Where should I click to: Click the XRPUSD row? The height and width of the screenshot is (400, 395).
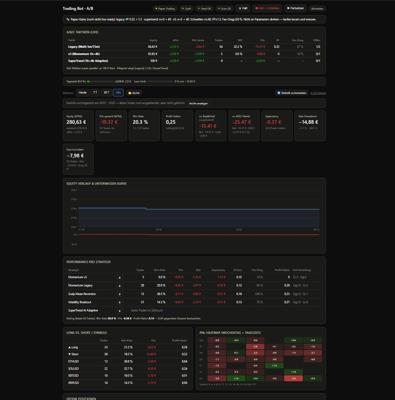pyautogui.click(x=128, y=383)
